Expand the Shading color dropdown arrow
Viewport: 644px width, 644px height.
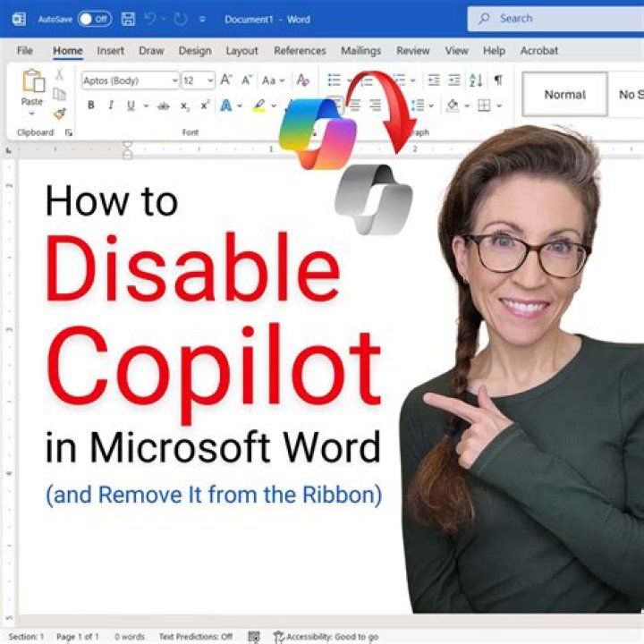pos(467,106)
